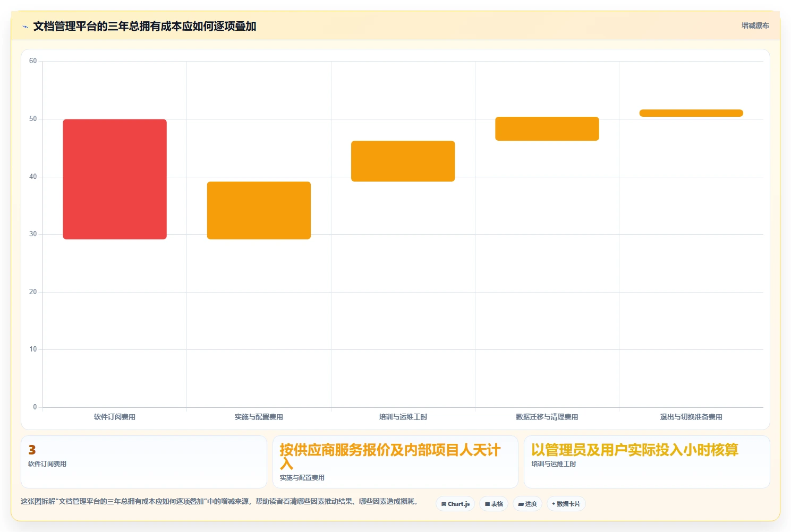This screenshot has height=532, width=791.
Task: Click the red 软件订阅费用 bar
Action: coord(115,179)
